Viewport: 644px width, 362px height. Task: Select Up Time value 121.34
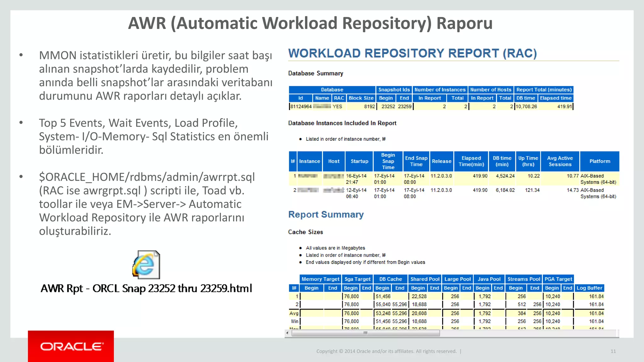532,190
